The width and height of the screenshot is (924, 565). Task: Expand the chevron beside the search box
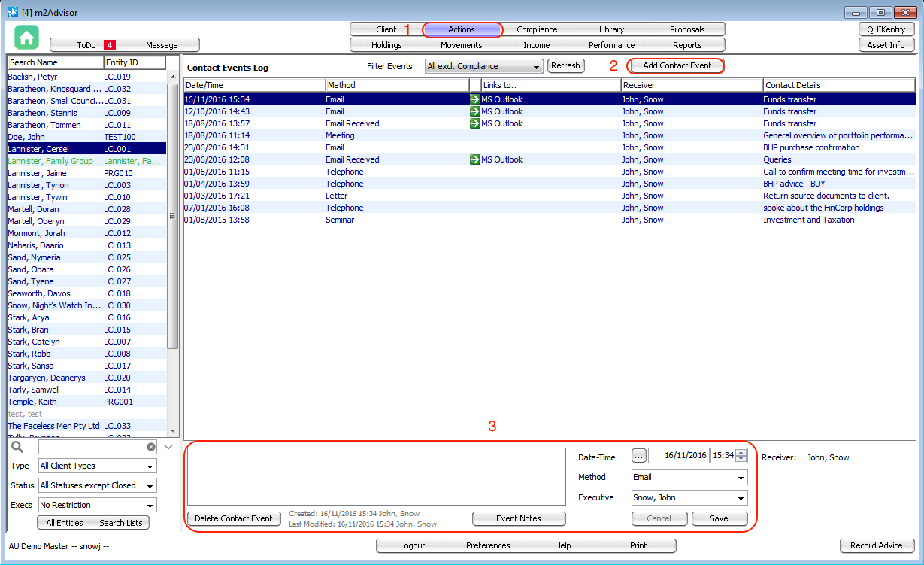pos(168,447)
